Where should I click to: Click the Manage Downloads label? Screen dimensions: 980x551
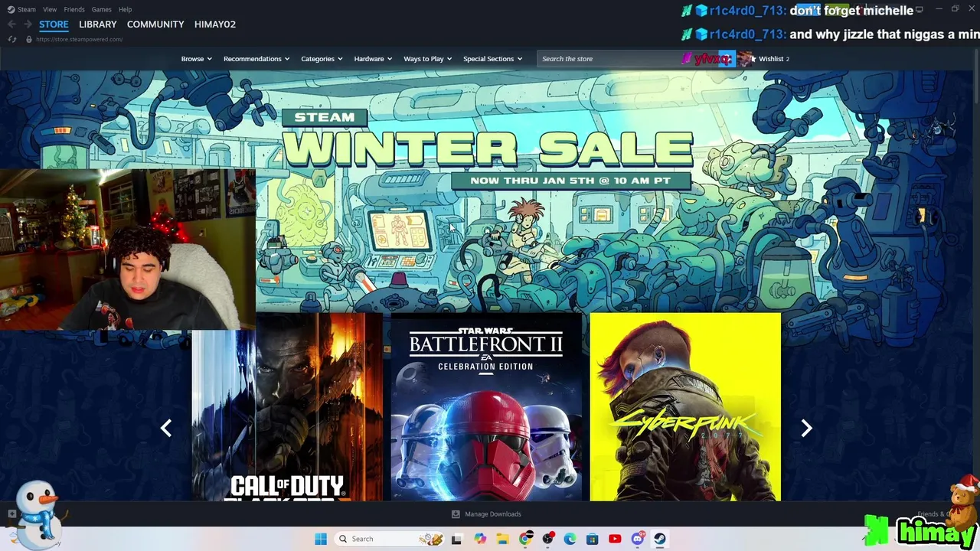(x=493, y=514)
